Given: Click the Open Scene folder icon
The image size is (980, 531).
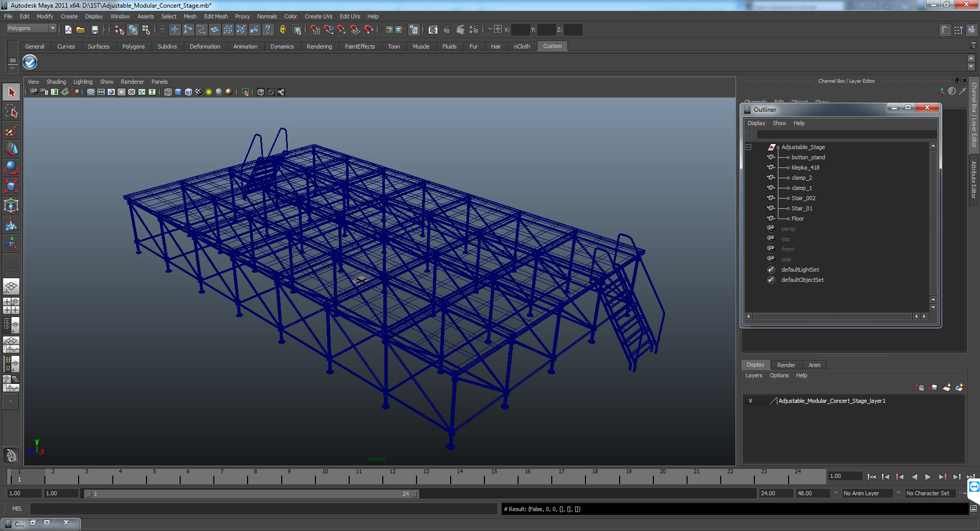Looking at the screenshot, I should point(81,30).
